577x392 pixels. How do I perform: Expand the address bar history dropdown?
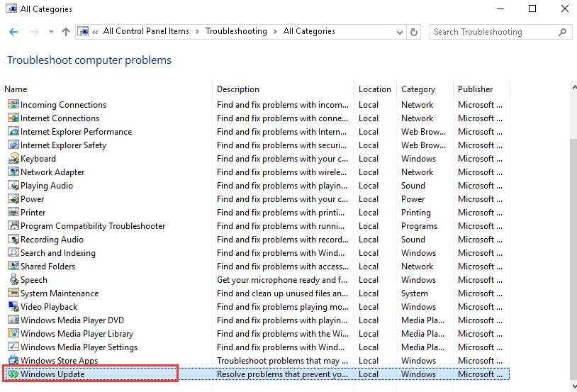[400, 32]
